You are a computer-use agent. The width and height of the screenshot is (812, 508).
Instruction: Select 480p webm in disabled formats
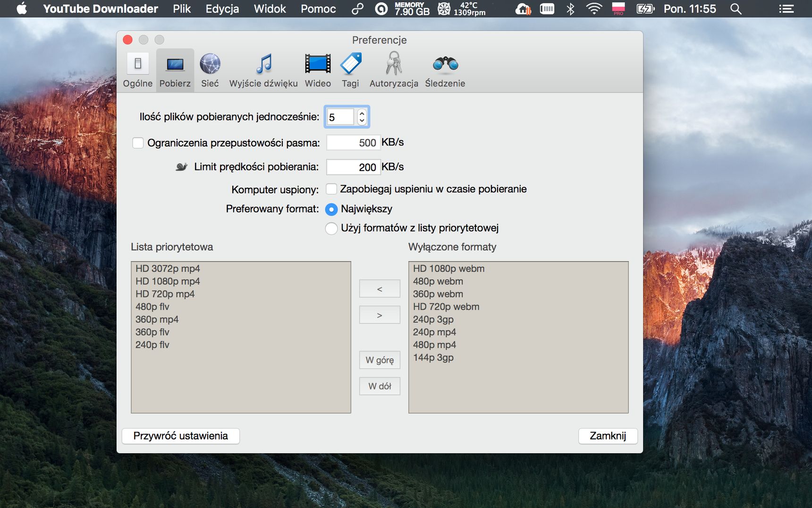point(518,281)
